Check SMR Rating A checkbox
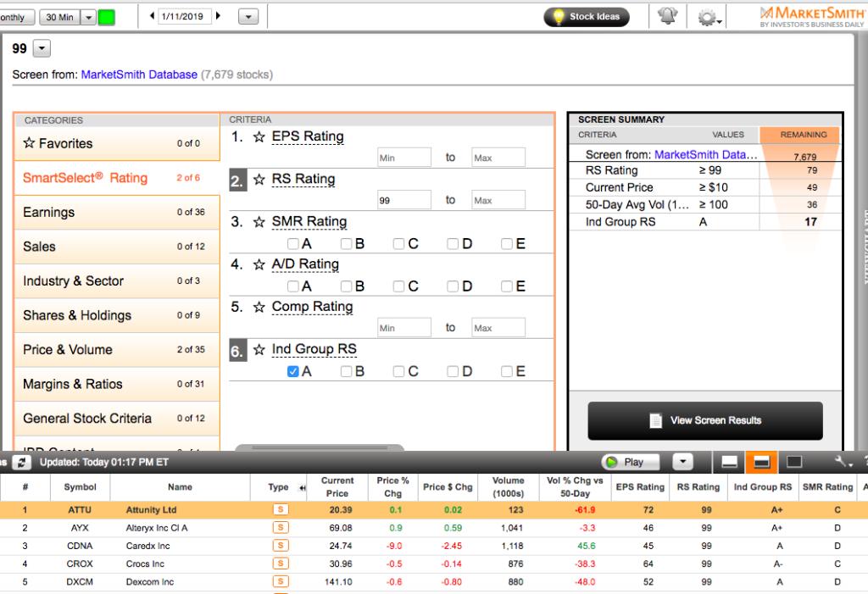The image size is (868, 594). pos(292,243)
